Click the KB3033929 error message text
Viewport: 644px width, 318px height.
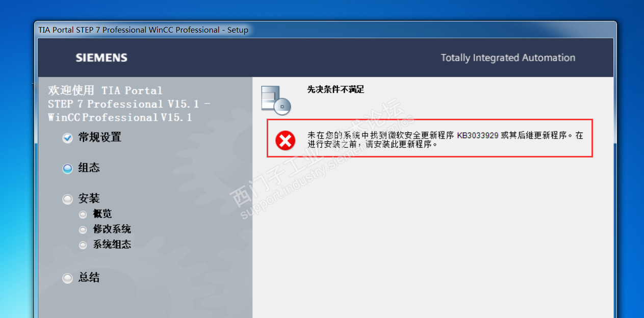[445, 140]
